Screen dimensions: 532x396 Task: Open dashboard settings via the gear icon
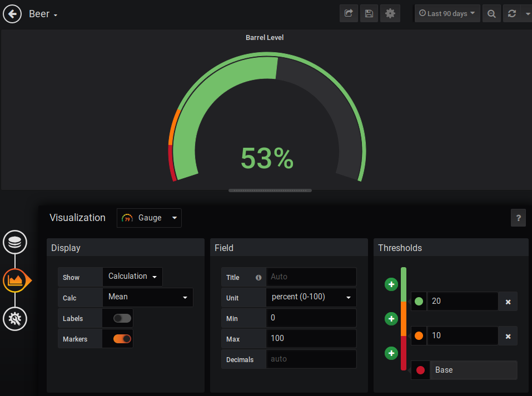(390, 13)
